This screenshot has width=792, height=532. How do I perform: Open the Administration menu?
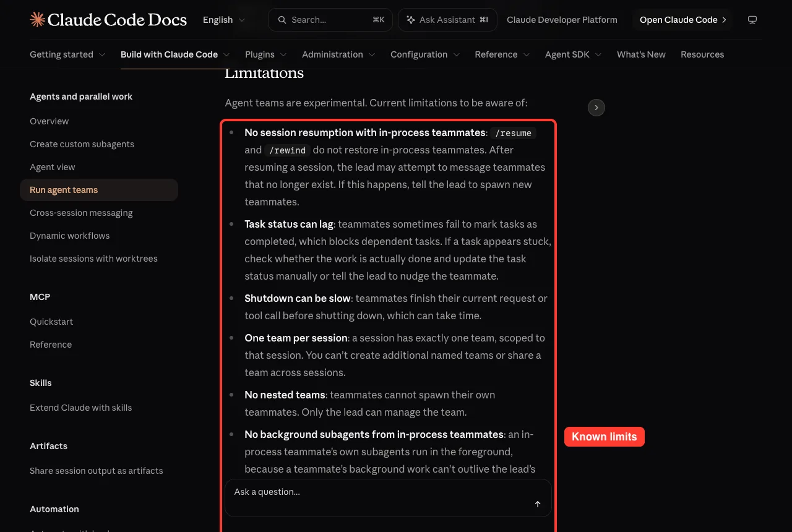tap(338, 54)
